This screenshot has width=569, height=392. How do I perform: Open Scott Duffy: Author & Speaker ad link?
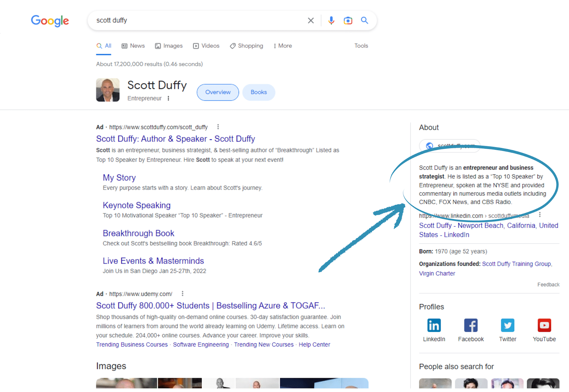pyautogui.click(x=176, y=139)
